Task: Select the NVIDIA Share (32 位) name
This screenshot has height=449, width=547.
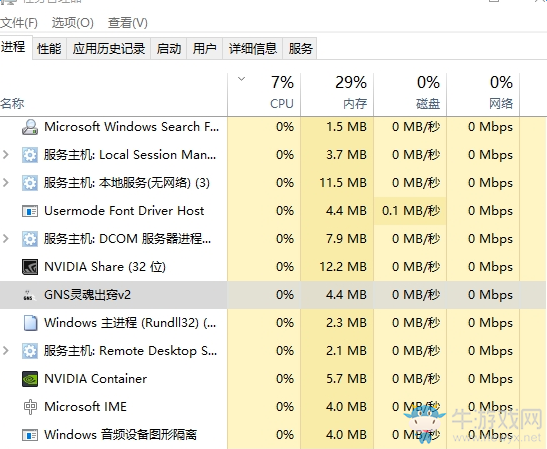Action: click(x=105, y=267)
